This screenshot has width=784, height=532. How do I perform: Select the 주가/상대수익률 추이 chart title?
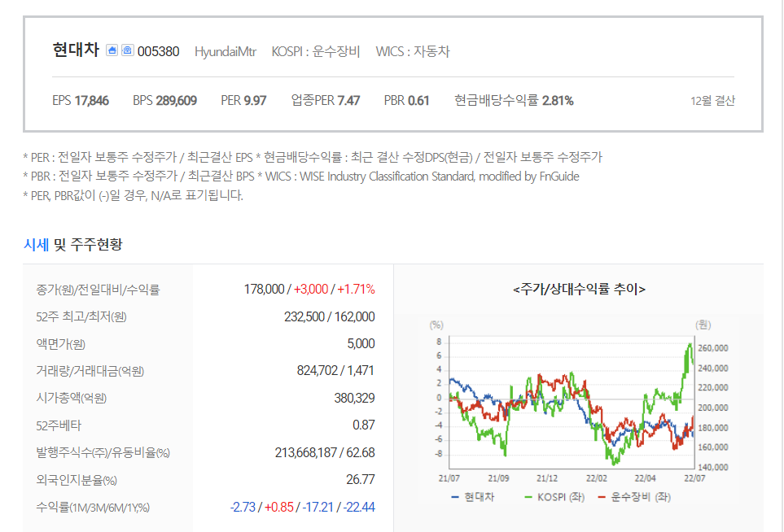(579, 290)
